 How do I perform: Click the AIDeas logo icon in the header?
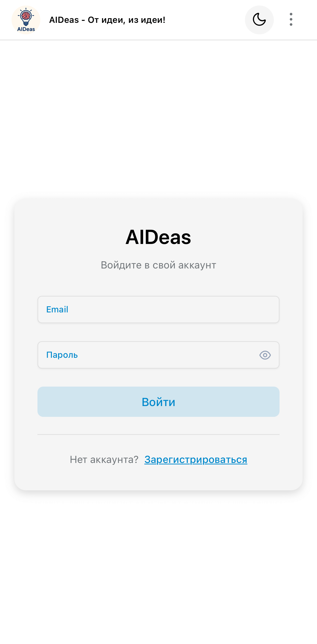coord(25,20)
